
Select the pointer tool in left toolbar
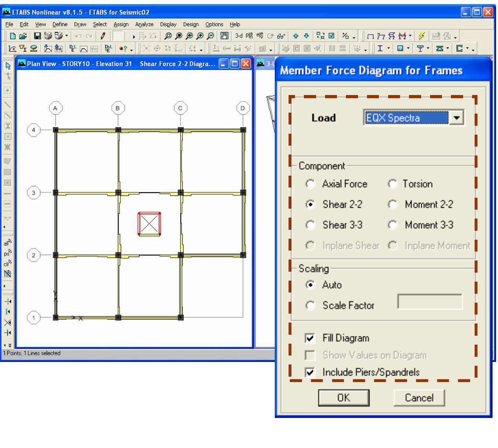(x=8, y=66)
